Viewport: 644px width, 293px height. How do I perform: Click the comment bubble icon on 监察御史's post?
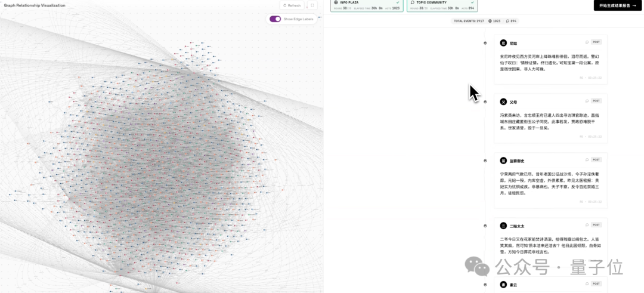pos(587,159)
